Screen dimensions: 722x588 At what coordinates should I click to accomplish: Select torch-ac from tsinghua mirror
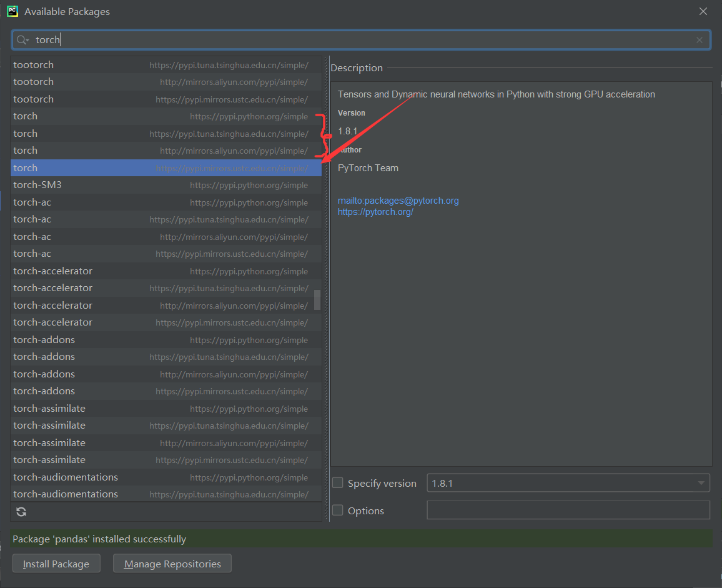click(166, 219)
